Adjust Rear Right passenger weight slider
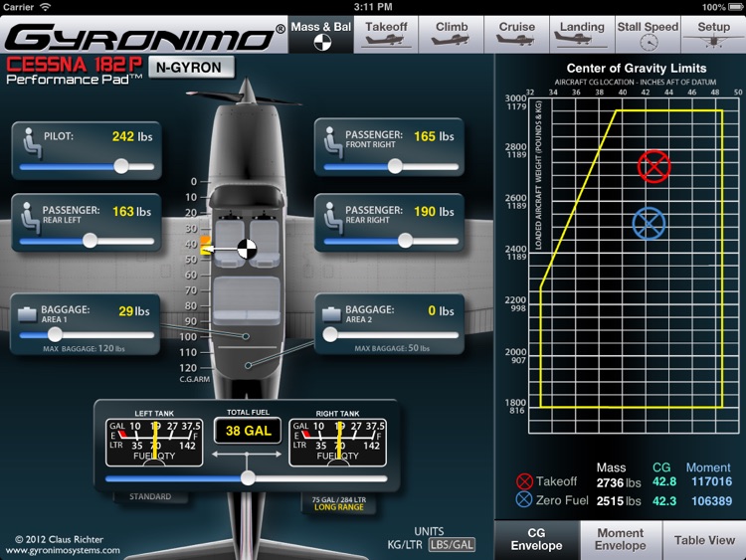This screenshot has width=746, height=560. (391, 241)
